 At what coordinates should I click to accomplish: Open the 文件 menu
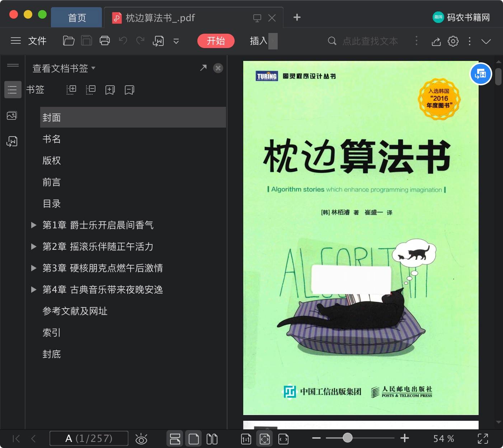(x=37, y=41)
